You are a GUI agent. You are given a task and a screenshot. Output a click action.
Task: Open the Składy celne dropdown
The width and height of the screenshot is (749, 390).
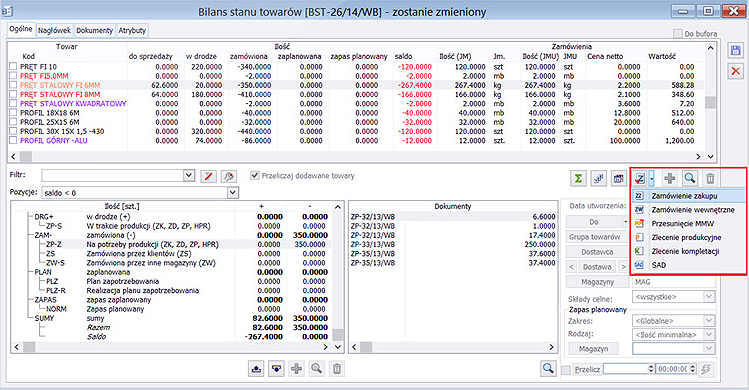tap(708, 297)
